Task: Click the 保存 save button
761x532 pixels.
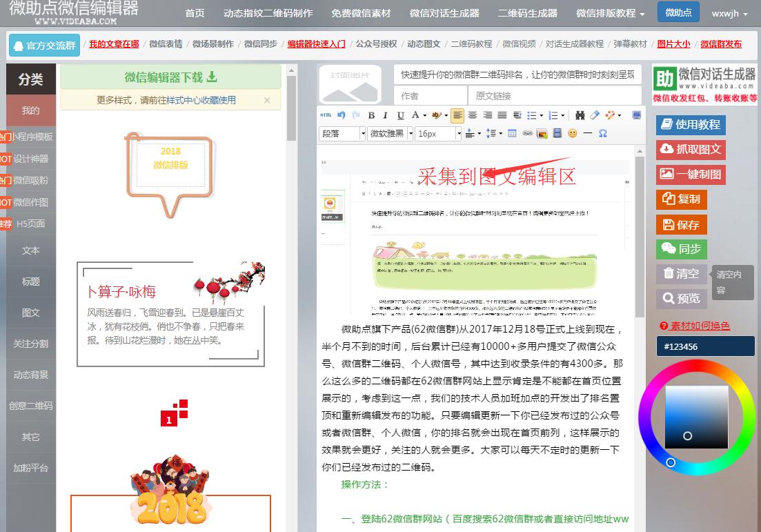Action: (x=681, y=225)
